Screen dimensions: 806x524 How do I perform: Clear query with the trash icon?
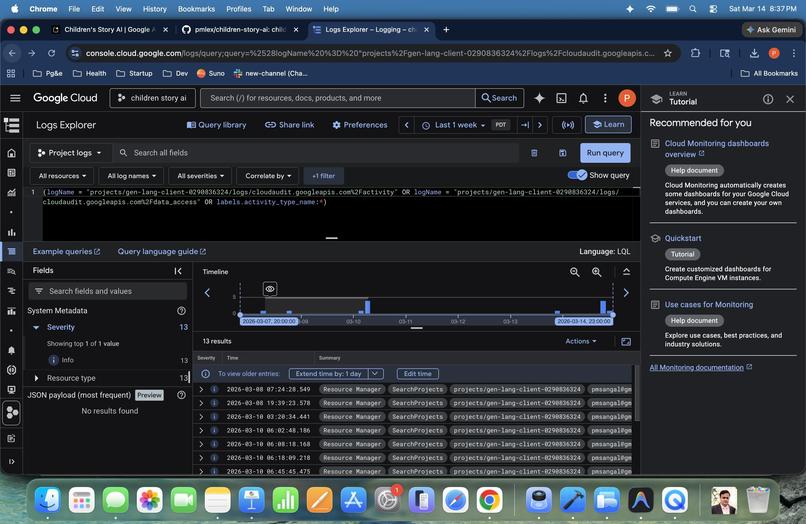click(534, 153)
